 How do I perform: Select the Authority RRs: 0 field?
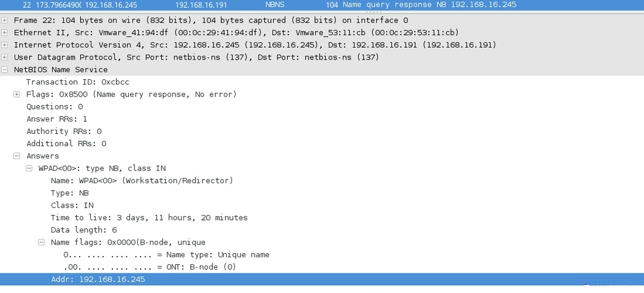[x=64, y=131]
